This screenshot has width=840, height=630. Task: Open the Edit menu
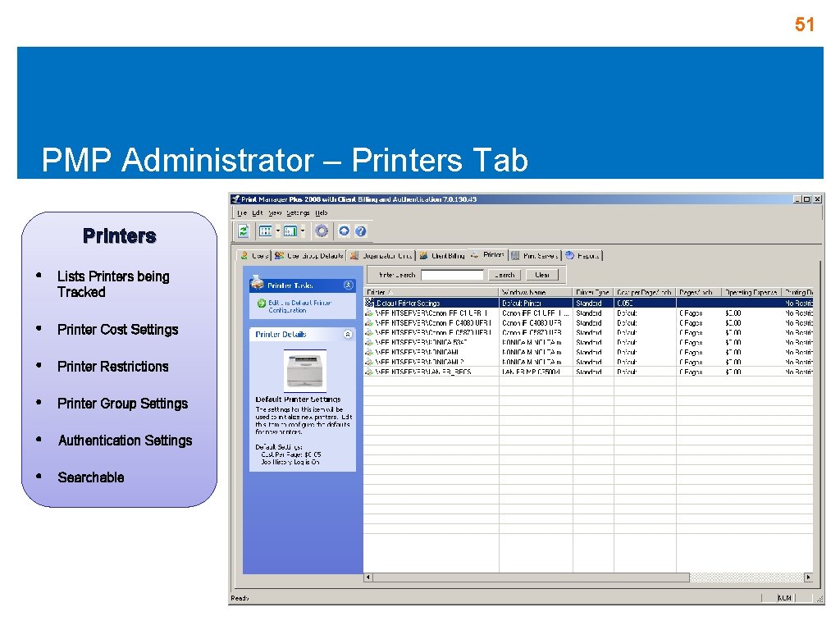[258, 212]
